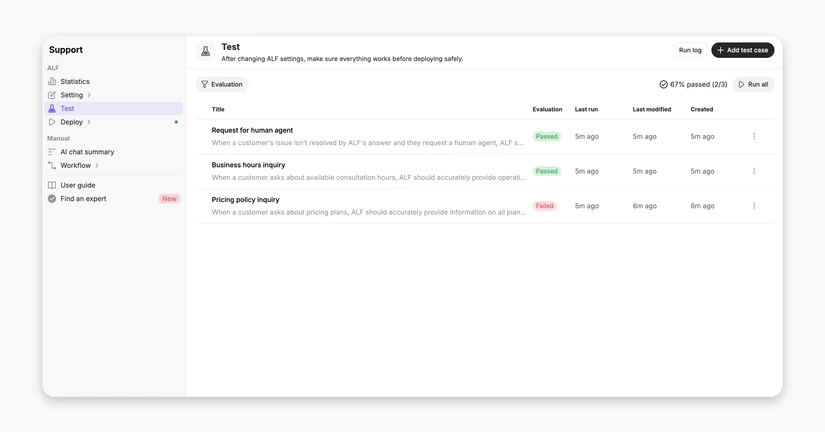Click the checkmark circle icon beside 67% passed

(x=663, y=84)
